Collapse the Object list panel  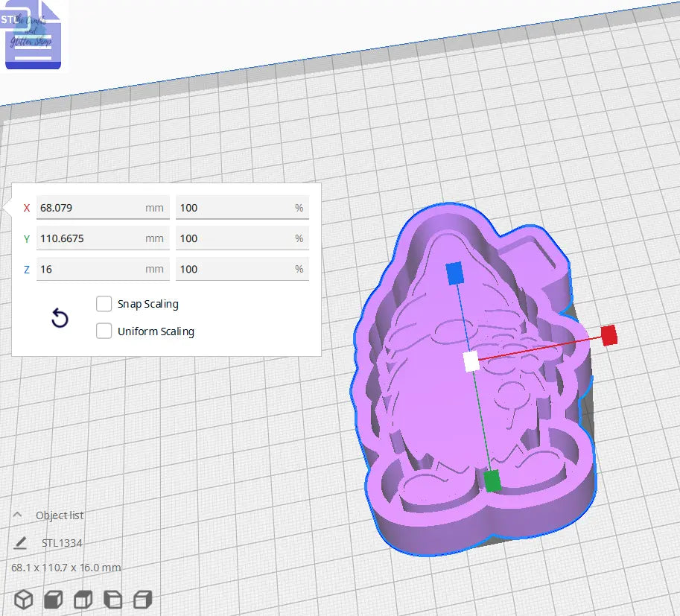pyautogui.click(x=17, y=514)
